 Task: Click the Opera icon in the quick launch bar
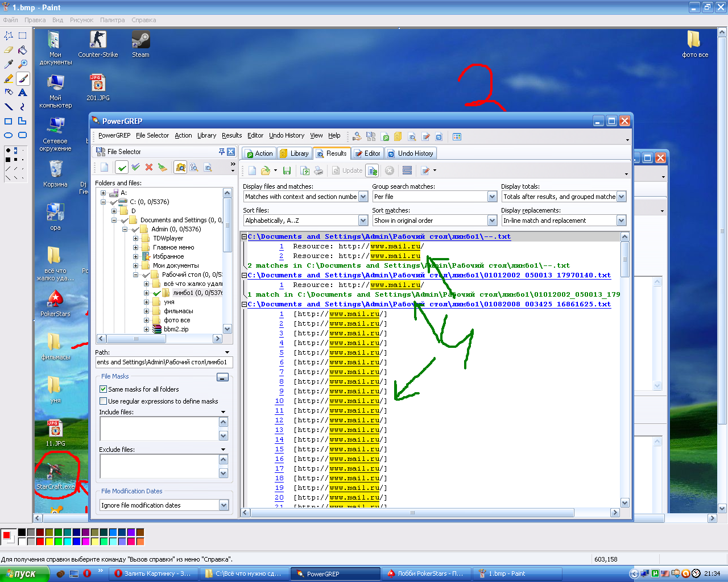point(87,573)
